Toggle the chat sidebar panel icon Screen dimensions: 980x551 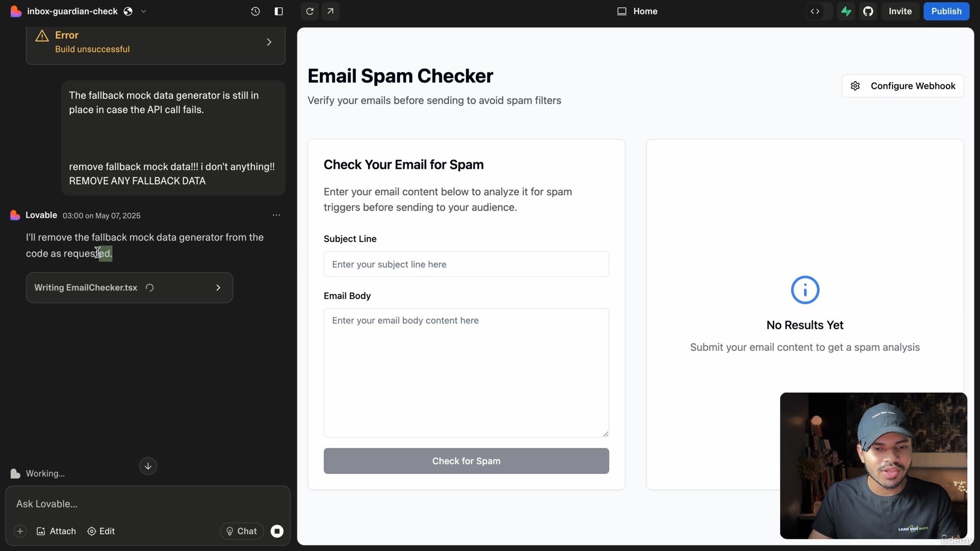[279, 11]
